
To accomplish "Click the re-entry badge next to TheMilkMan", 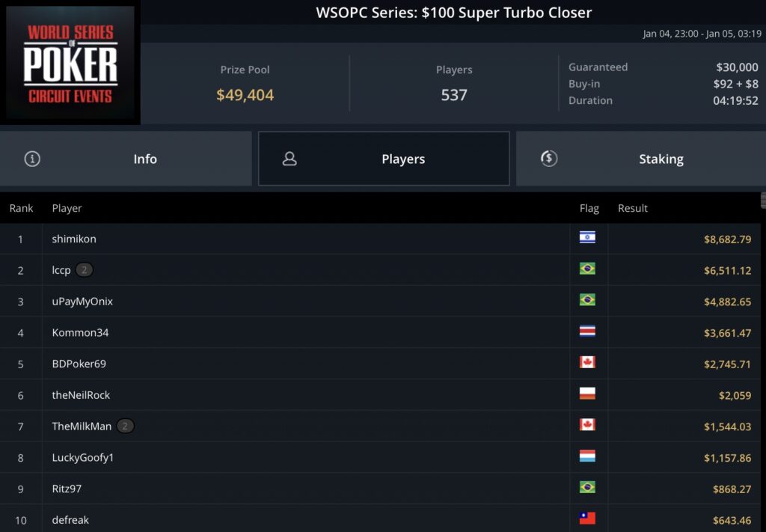I will pos(125,426).
